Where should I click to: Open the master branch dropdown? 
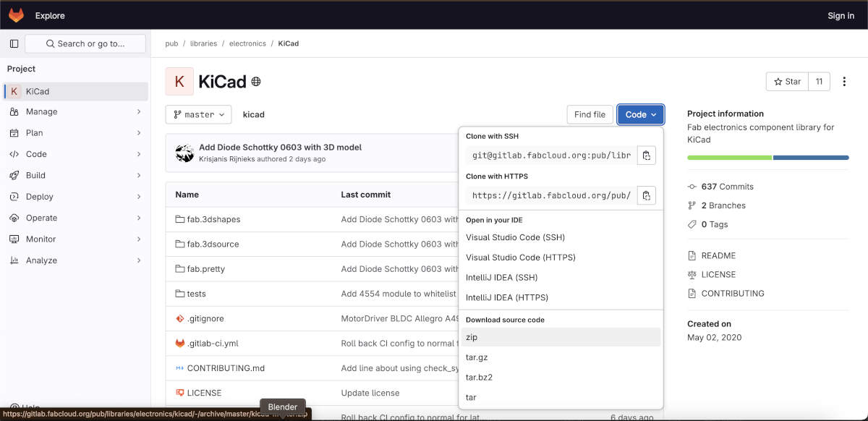[x=199, y=114]
